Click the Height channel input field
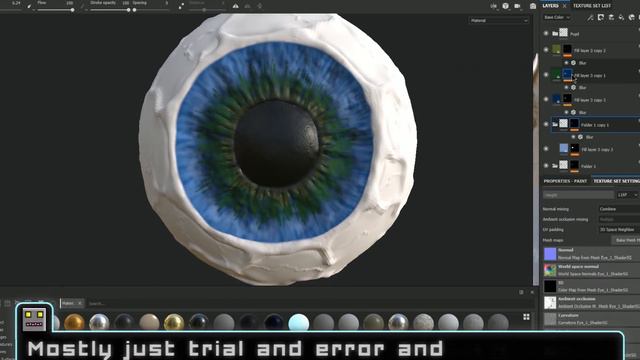 (x=578, y=195)
